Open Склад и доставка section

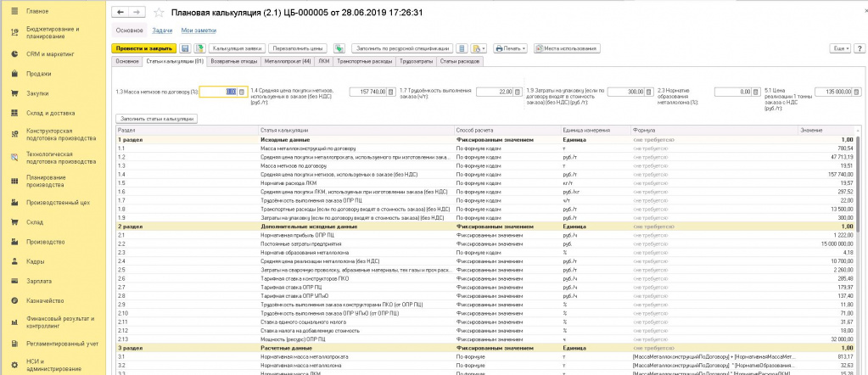[x=53, y=113]
